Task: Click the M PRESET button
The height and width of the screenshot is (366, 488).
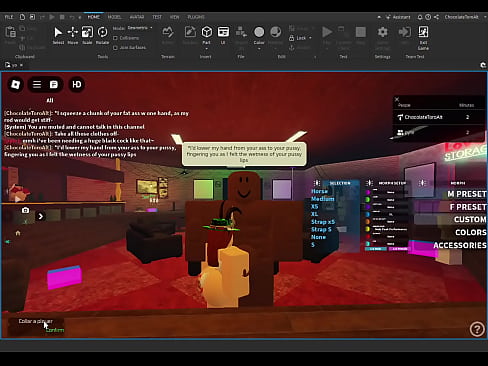Action: coord(467,194)
